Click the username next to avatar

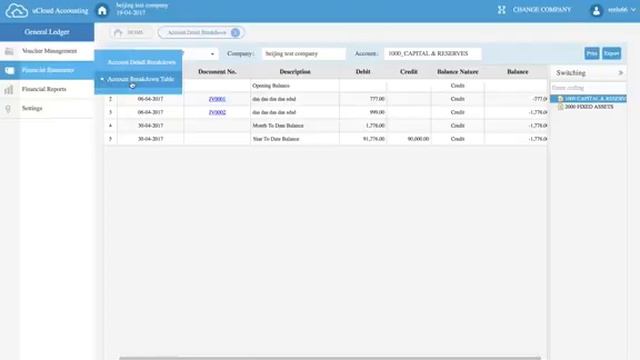pyautogui.click(x=618, y=10)
